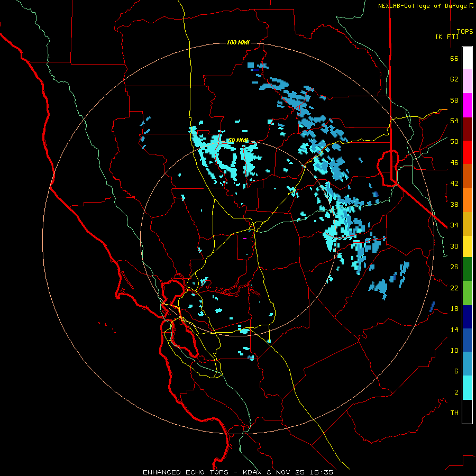This screenshot has height=476, width=476.
Task: Click the "14" legend value
Action: 454,329
